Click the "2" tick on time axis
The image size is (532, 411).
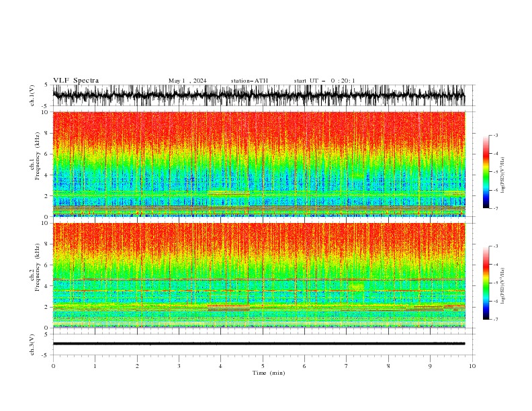pos(137,366)
